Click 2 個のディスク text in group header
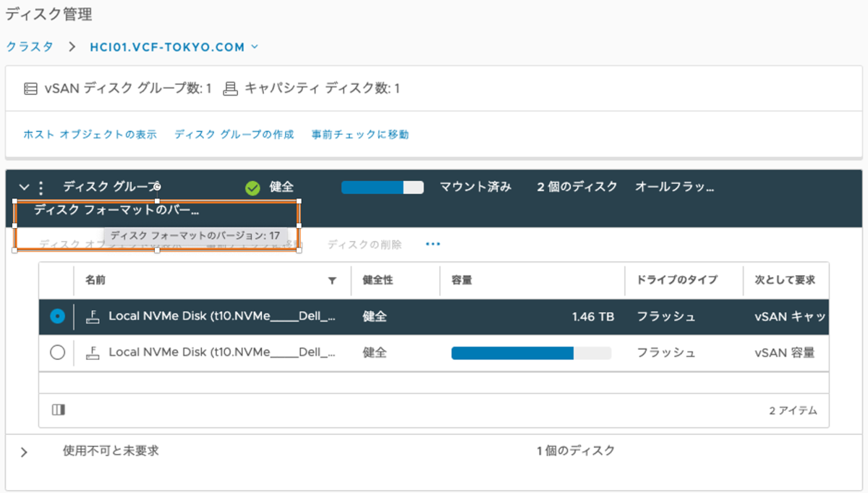Viewport: 868px width, 493px height. pos(577,187)
